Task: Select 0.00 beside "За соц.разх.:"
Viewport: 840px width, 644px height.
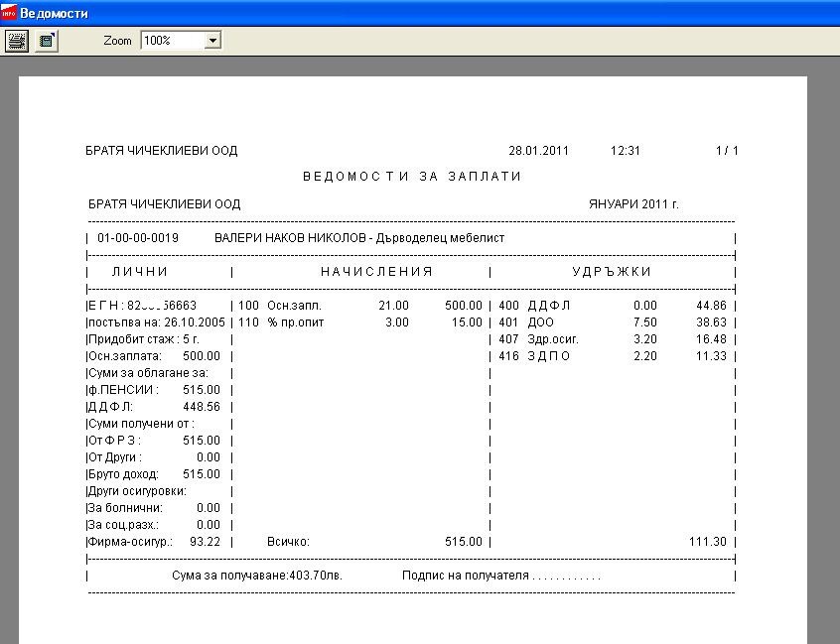Action: (209, 525)
